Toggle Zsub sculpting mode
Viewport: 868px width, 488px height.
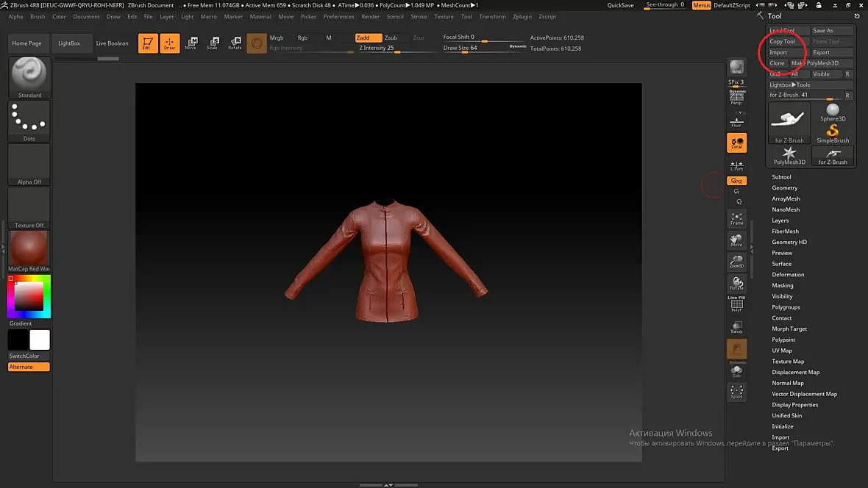391,37
